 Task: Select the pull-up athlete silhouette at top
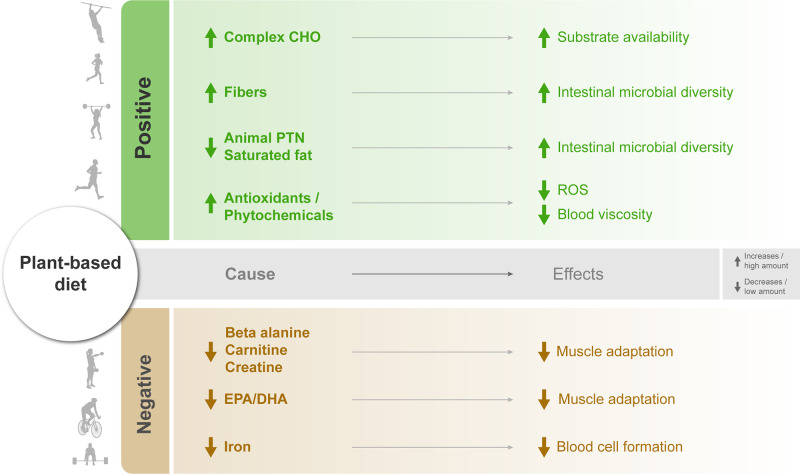96,22
